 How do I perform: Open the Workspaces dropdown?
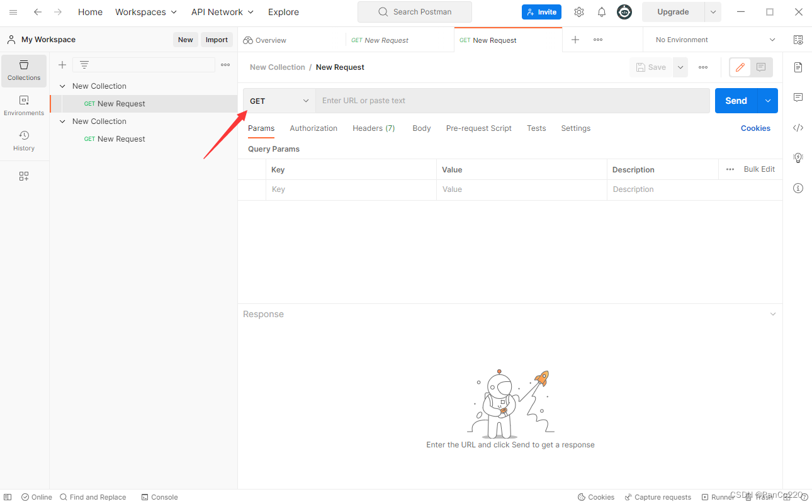click(x=146, y=12)
